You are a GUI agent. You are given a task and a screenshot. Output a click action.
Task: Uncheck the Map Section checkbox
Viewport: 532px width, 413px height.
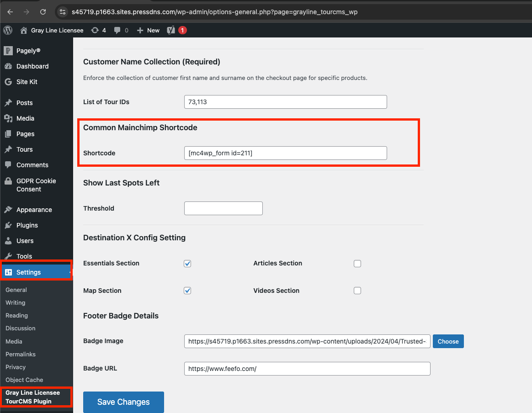(x=187, y=291)
